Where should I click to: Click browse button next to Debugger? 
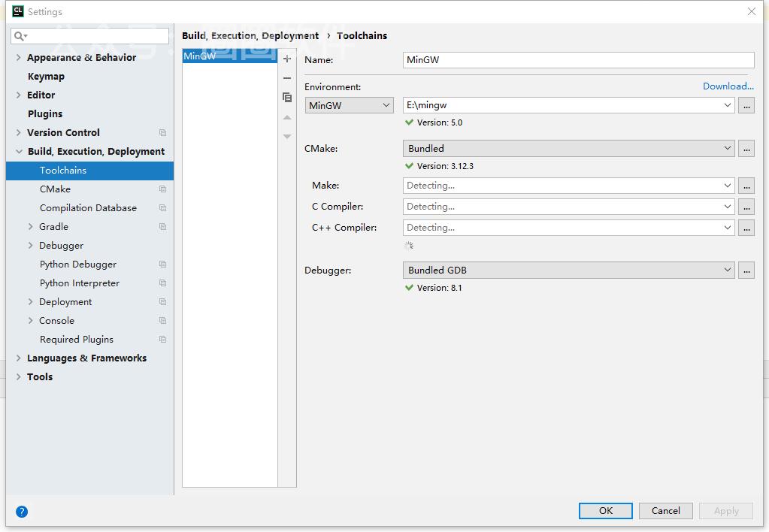pyautogui.click(x=746, y=271)
